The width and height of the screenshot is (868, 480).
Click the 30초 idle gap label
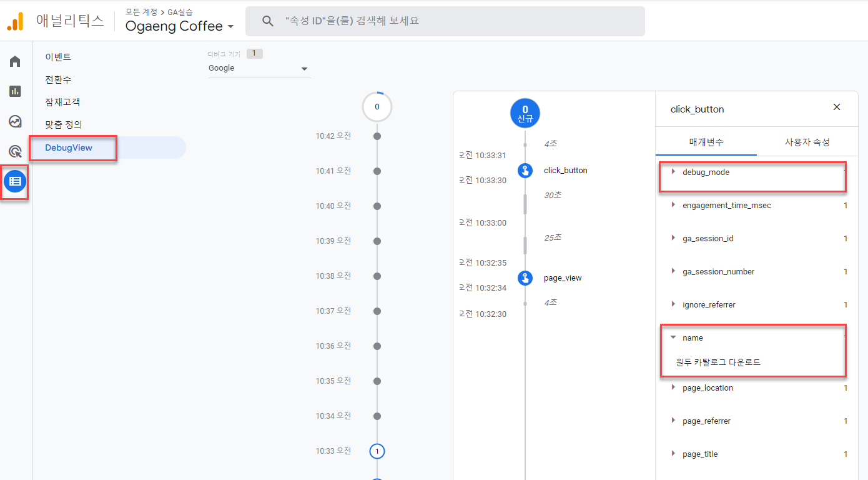pos(553,195)
